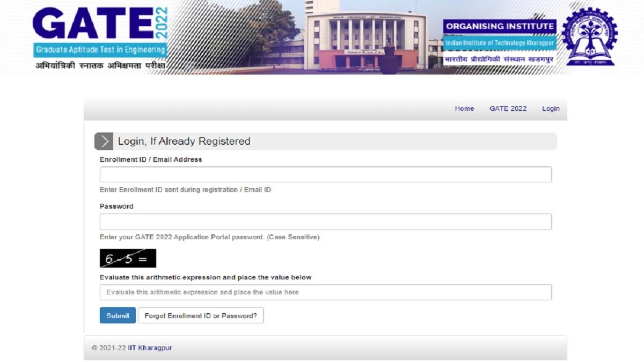Click the Login, If Already Registered heading
The height and width of the screenshot is (362, 644).
(x=184, y=141)
